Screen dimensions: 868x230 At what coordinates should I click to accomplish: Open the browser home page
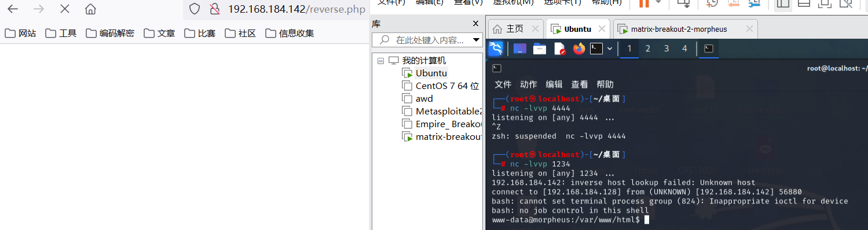coord(90,9)
